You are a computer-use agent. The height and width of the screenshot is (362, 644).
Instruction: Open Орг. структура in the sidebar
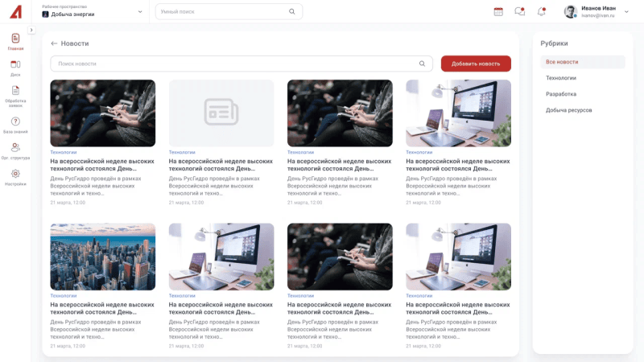coord(15,150)
